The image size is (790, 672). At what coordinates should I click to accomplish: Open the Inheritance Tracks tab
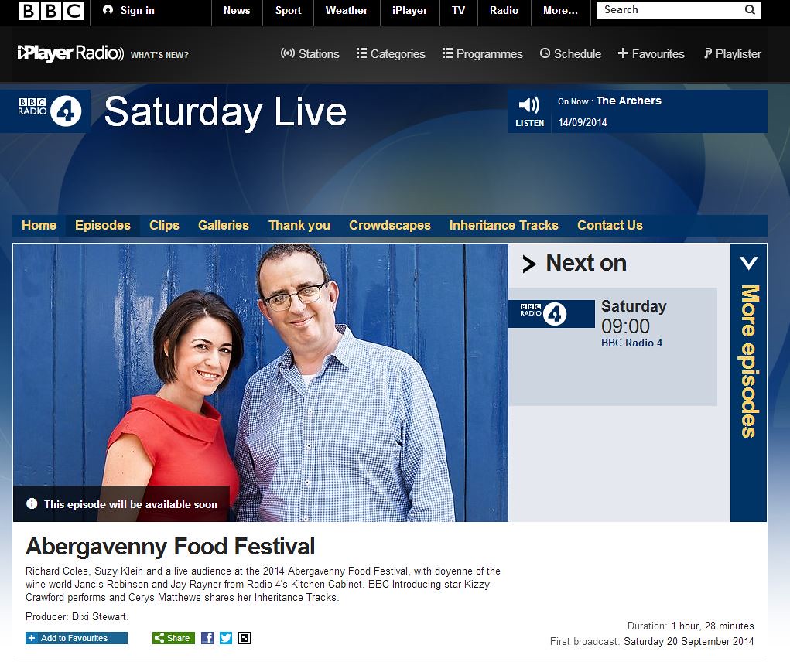(x=504, y=225)
